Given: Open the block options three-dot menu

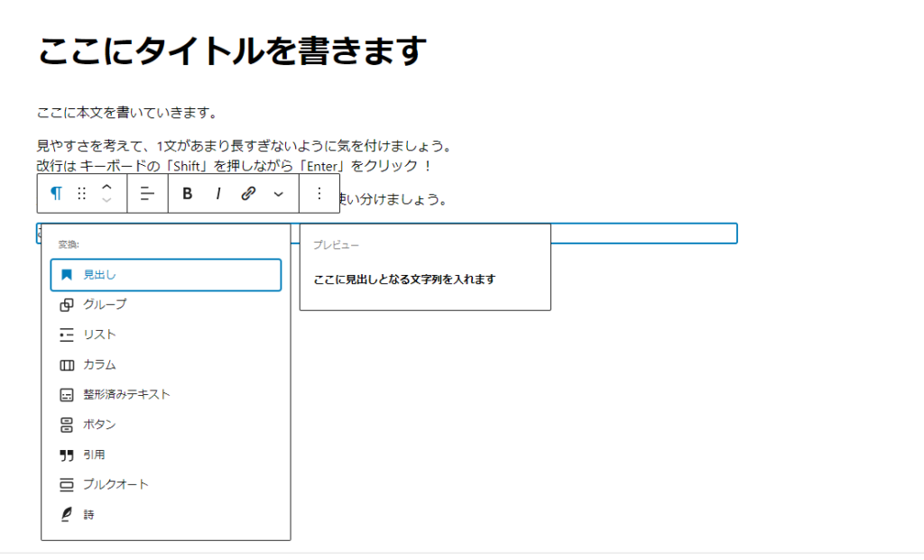Looking at the screenshot, I should 319,194.
